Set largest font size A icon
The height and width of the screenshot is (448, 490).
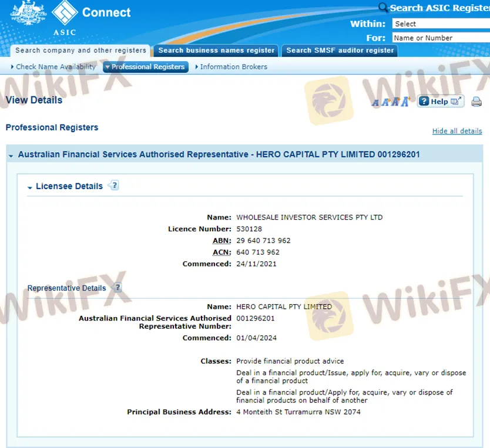406,102
